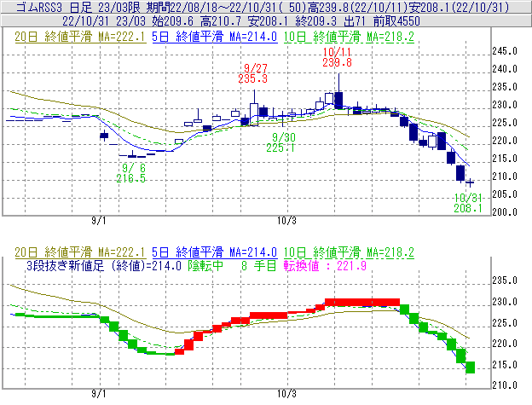Click the upper chart '20日 終値平滑 MA=222.1' legend

[x=80, y=37]
